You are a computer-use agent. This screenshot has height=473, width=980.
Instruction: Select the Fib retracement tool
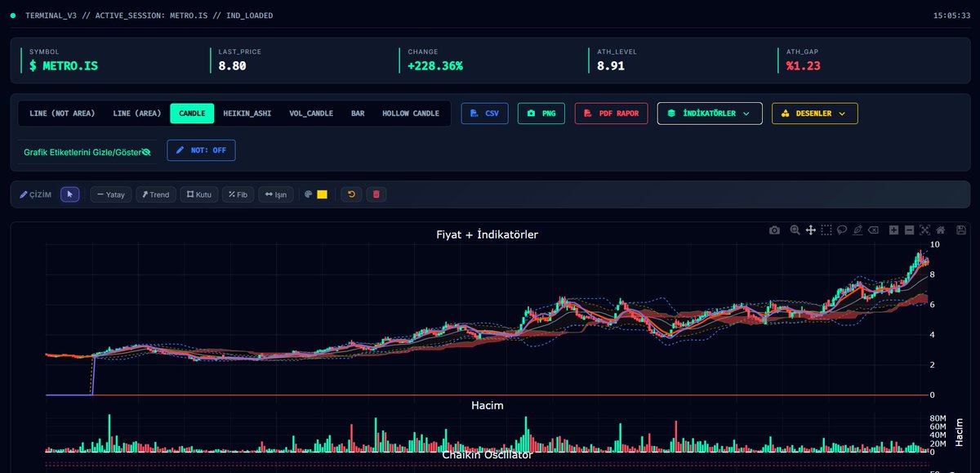tap(238, 194)
